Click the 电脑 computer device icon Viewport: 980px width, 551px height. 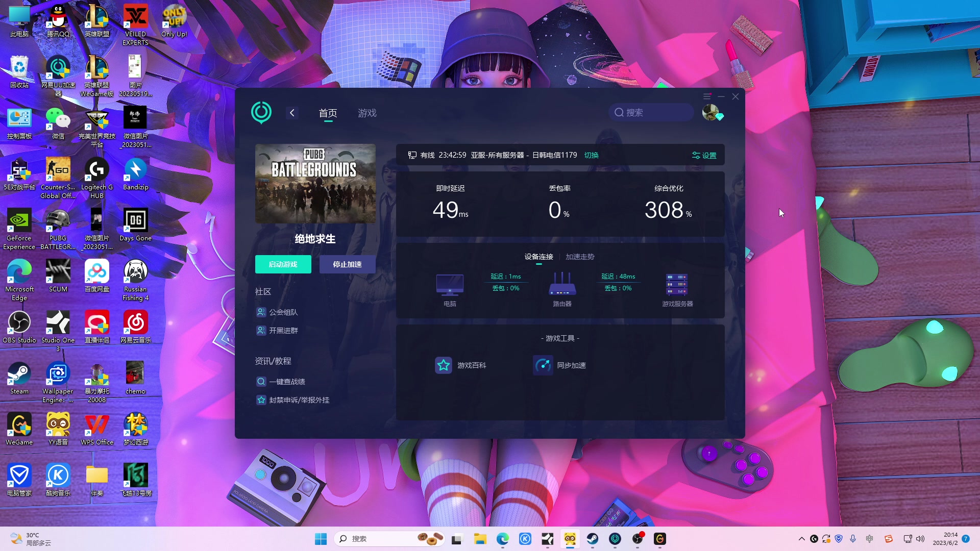click(450, 285)
